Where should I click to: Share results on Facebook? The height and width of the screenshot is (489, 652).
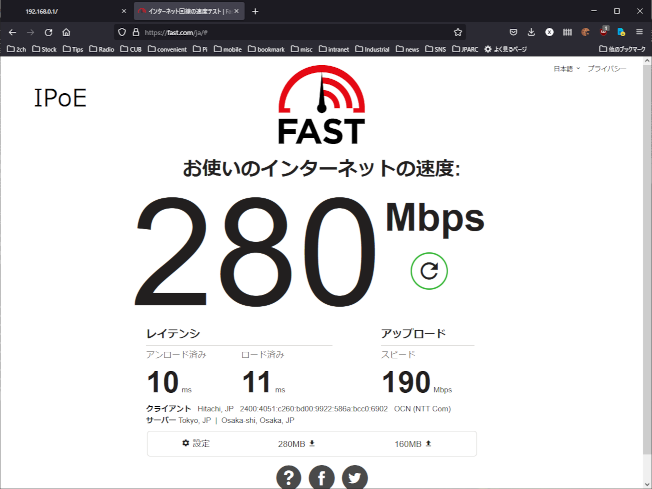321,477
